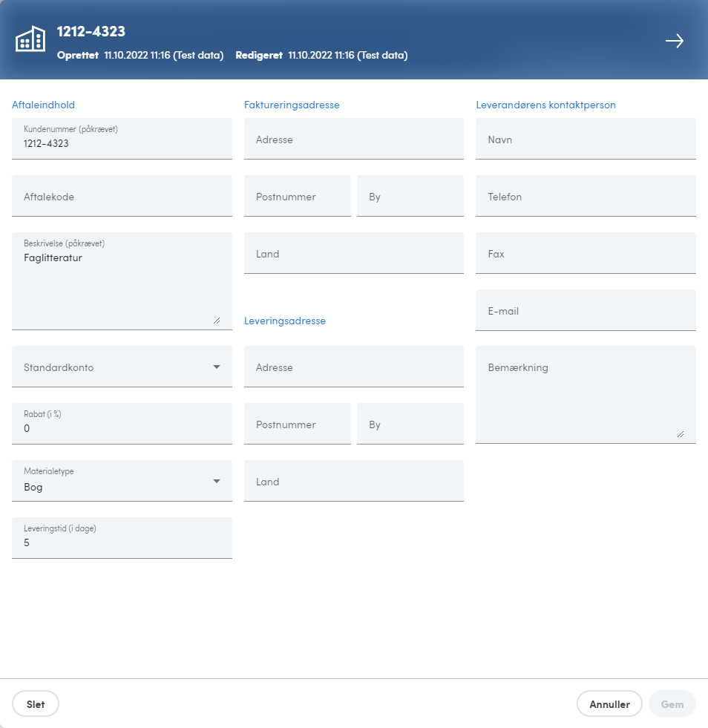Screen dimensions: 708x728
Task: Click the Telefon input field
Action: pos(586,196)
